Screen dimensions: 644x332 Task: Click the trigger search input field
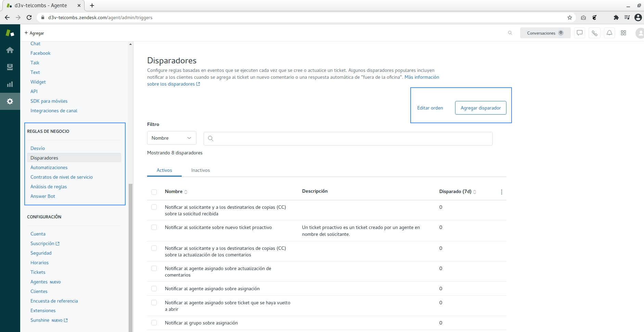(x=348, y=139)
